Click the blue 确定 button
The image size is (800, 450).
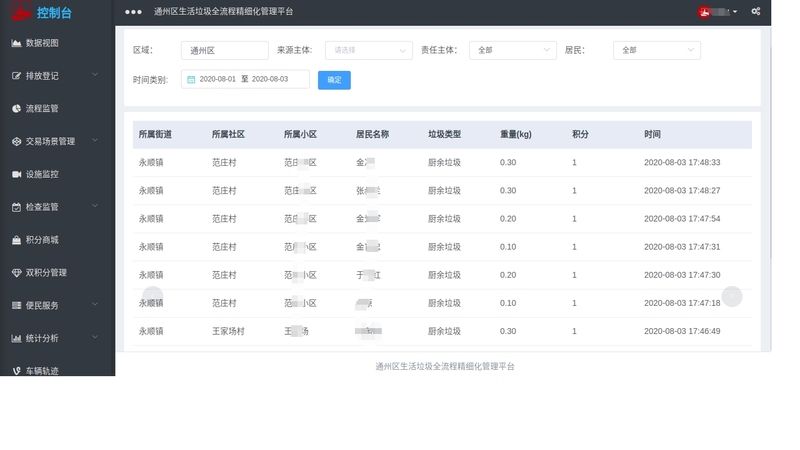334,80
